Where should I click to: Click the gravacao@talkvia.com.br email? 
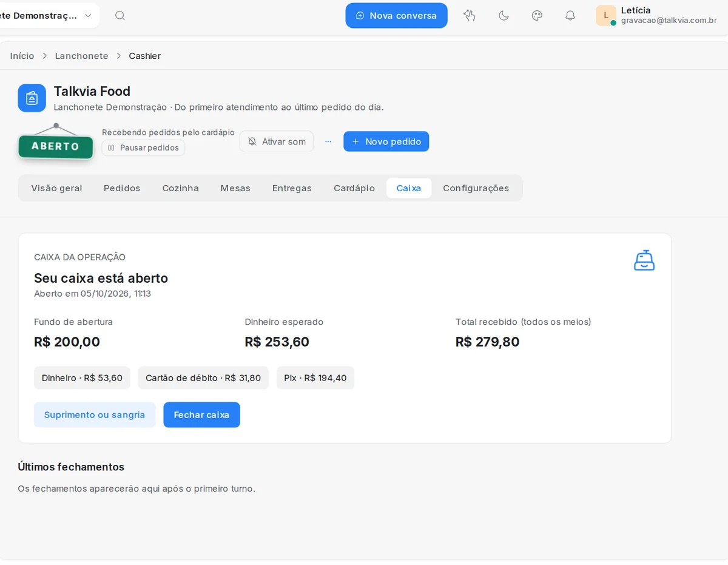[669, 21]
